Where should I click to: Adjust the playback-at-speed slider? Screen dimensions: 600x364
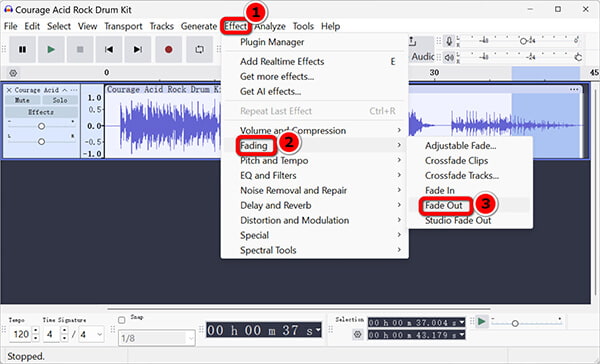[515, 323]
